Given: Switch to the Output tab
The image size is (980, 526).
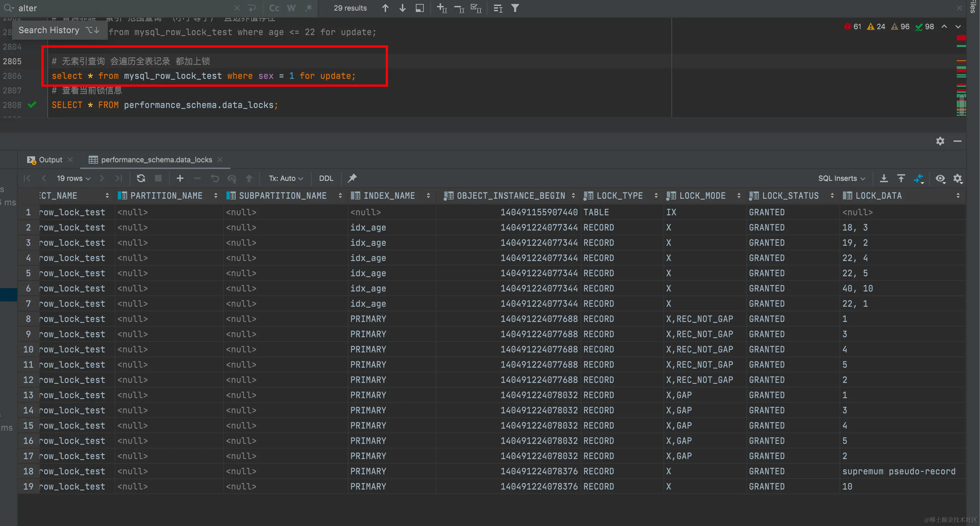Looking at the screenshot, I should tap(50, 159).
